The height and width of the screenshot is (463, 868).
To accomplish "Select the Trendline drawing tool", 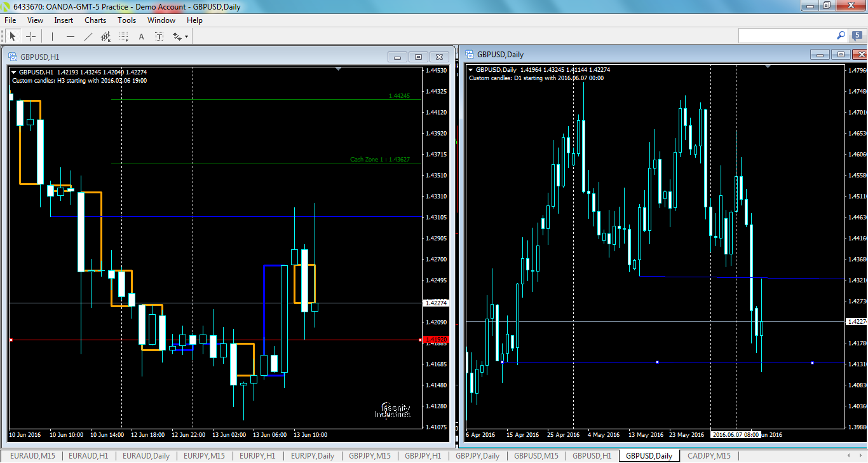I will (x=88, y=36).
